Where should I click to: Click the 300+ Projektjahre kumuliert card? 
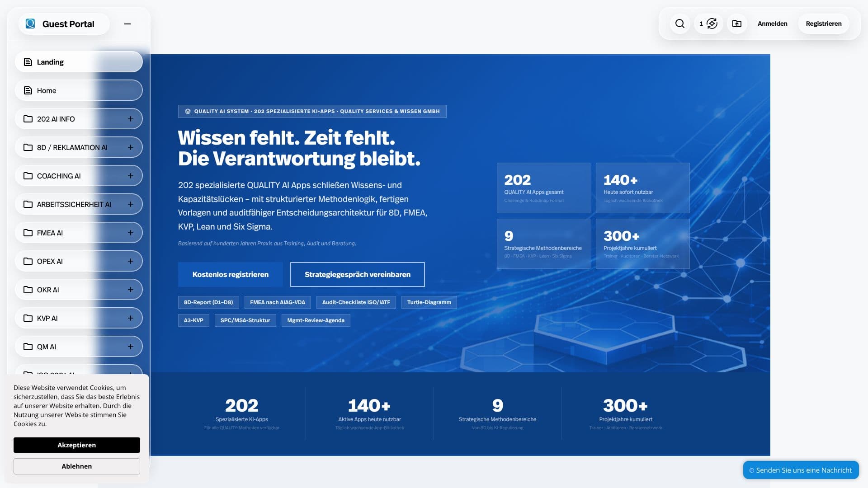[x=642, y=244]
